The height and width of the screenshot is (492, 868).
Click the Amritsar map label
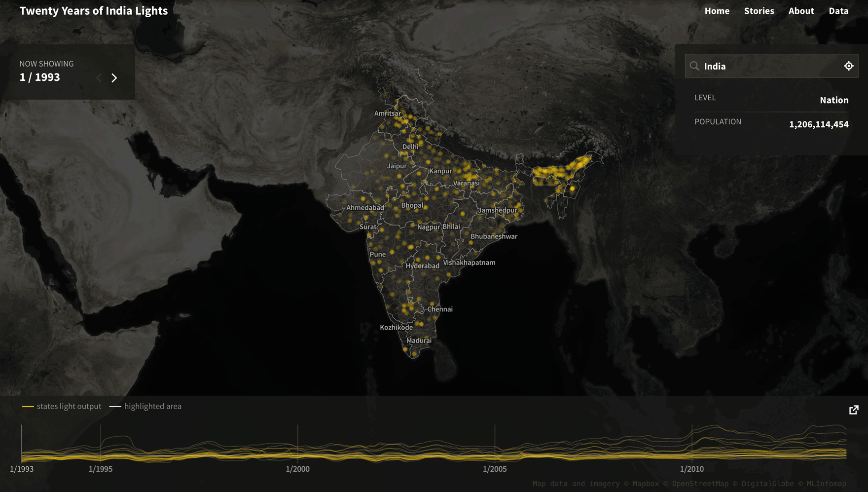coord(388,114)
